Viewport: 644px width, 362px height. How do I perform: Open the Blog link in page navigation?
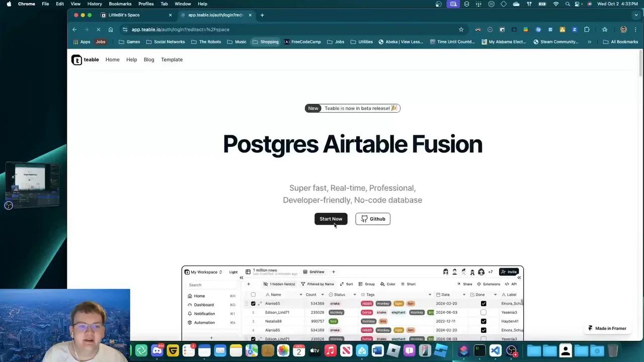tap(149, 60)
